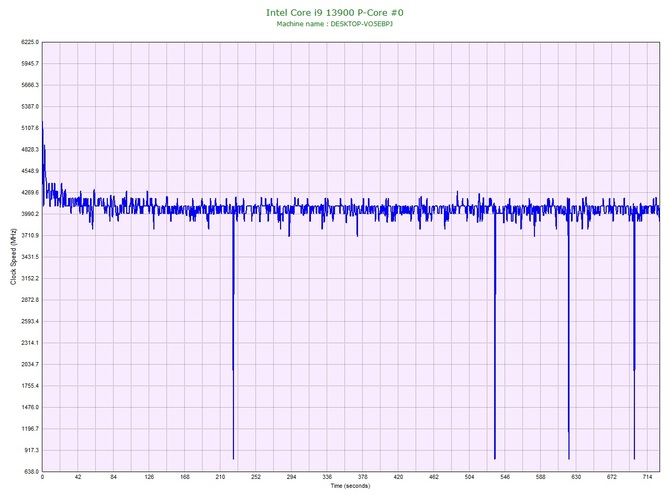Click the x-axis tick label '630'

click(x=576, y=477)
